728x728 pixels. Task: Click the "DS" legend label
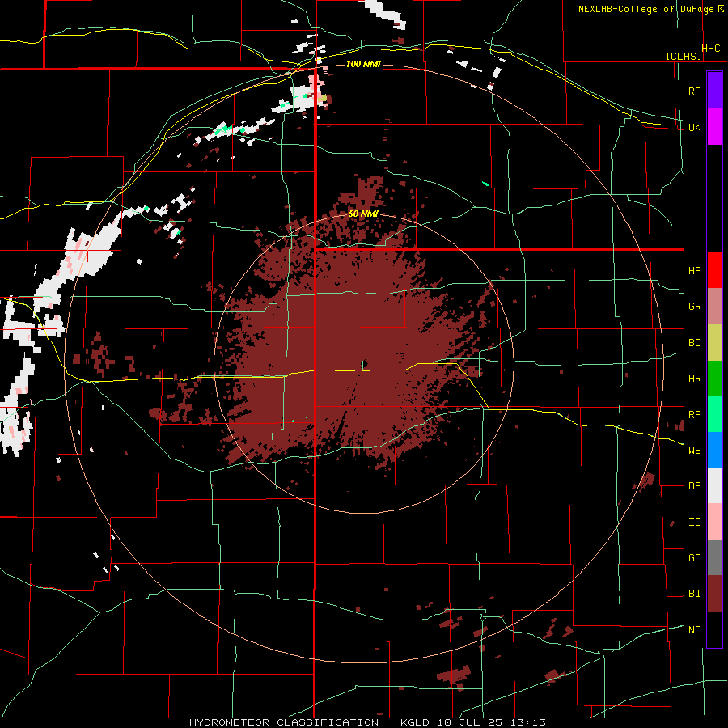pos(694,486)
